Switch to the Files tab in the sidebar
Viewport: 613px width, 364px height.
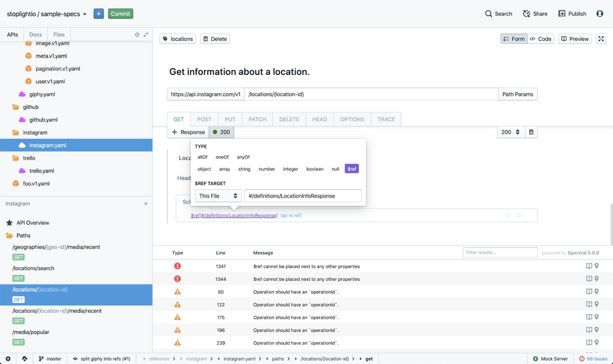[x=59, y=34]
